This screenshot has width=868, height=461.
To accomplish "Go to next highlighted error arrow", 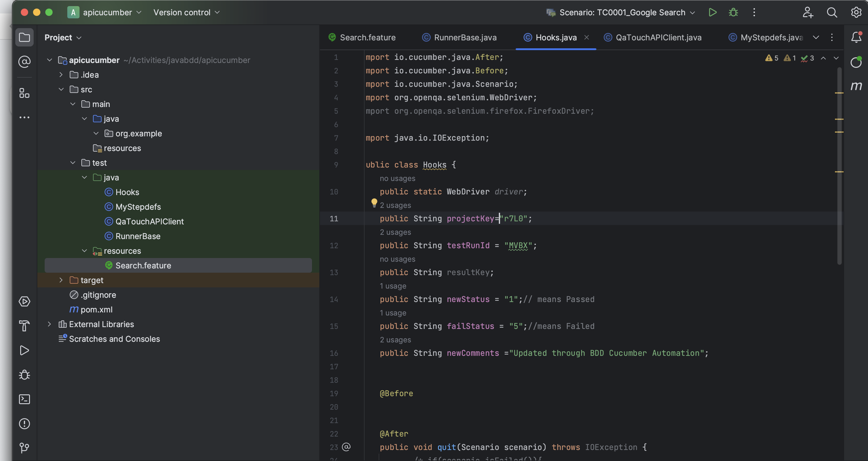I will [x=836, y=58].
